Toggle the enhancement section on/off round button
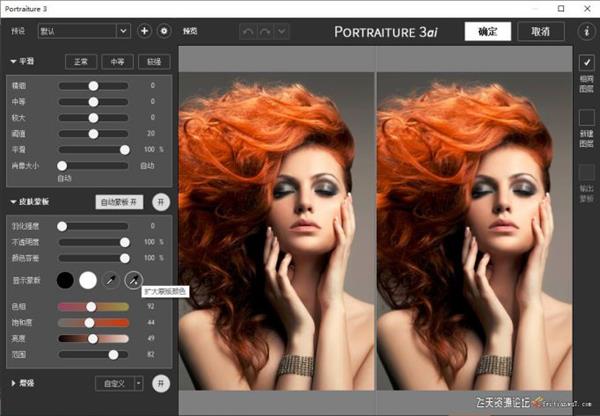The height and width of the screenshot is (416, 600). pos(161,383)
